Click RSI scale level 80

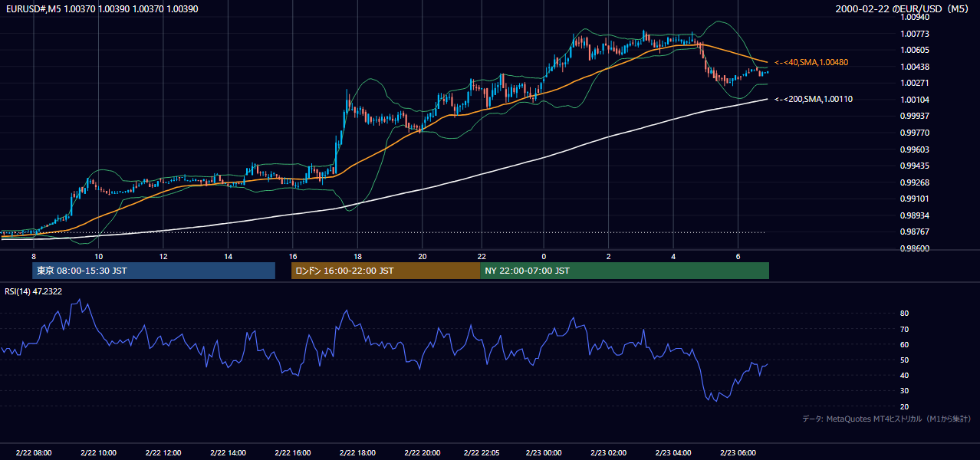click(x=905, y=314)
